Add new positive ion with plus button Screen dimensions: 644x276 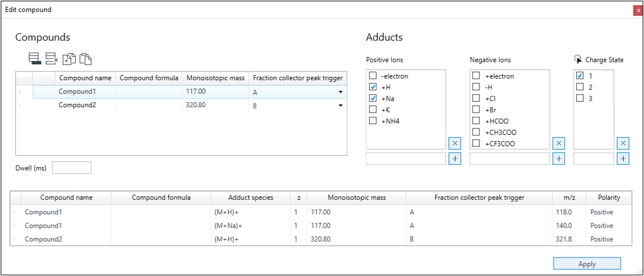[x=455, y=159]
